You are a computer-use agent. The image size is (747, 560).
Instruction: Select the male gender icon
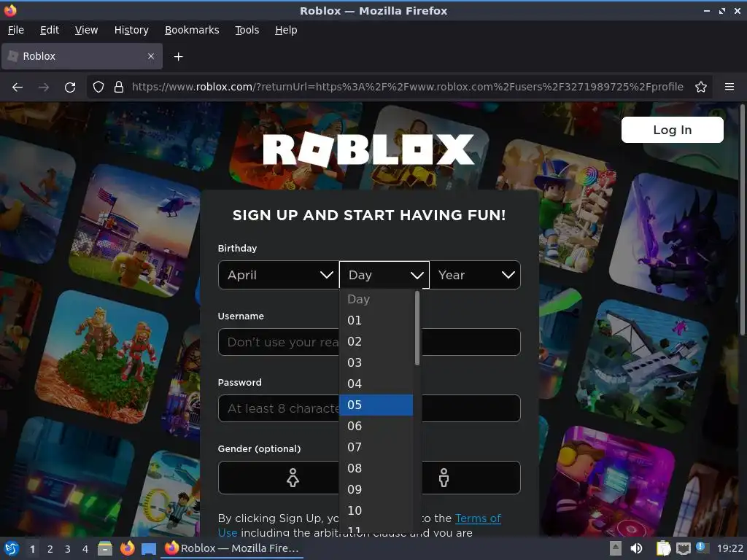444,477
